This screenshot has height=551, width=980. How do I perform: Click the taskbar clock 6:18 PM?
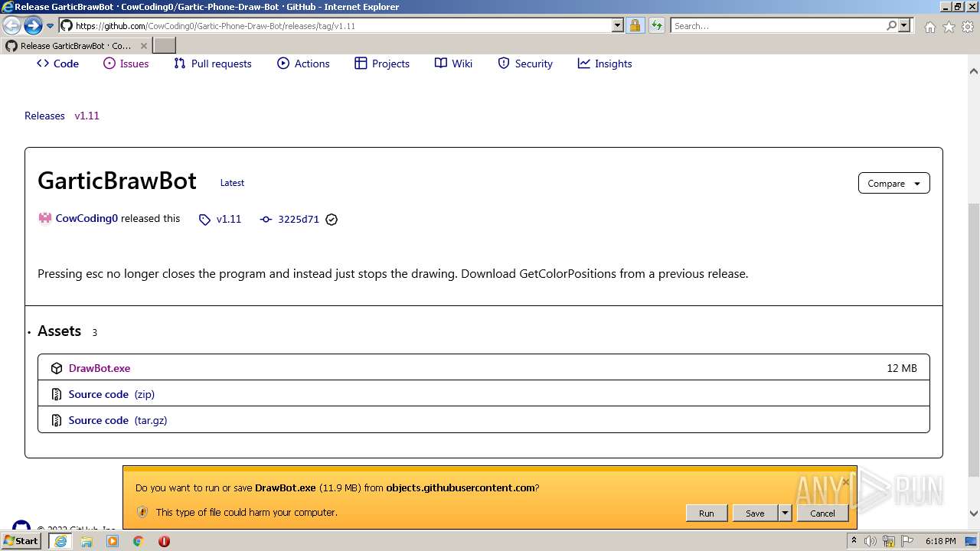click(x=940, y=541)
